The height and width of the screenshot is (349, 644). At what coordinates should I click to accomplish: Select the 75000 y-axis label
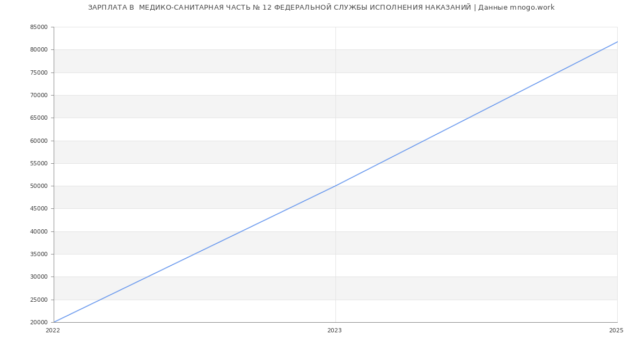click(x=39, y=72)
